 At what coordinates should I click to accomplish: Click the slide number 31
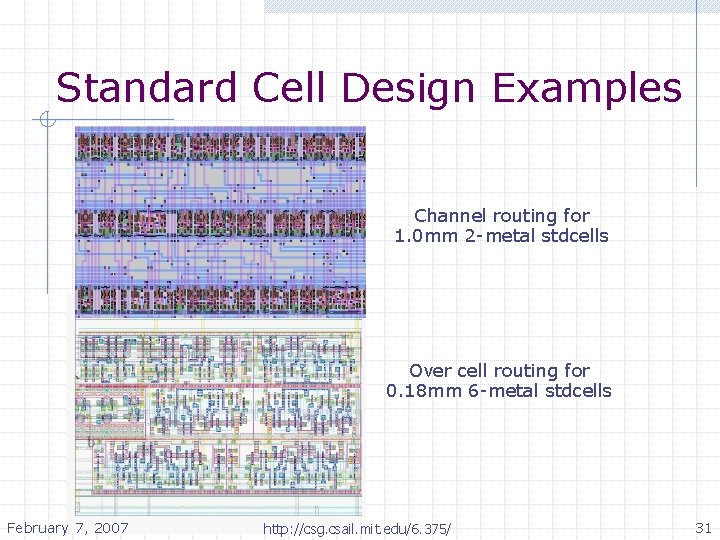703,528
